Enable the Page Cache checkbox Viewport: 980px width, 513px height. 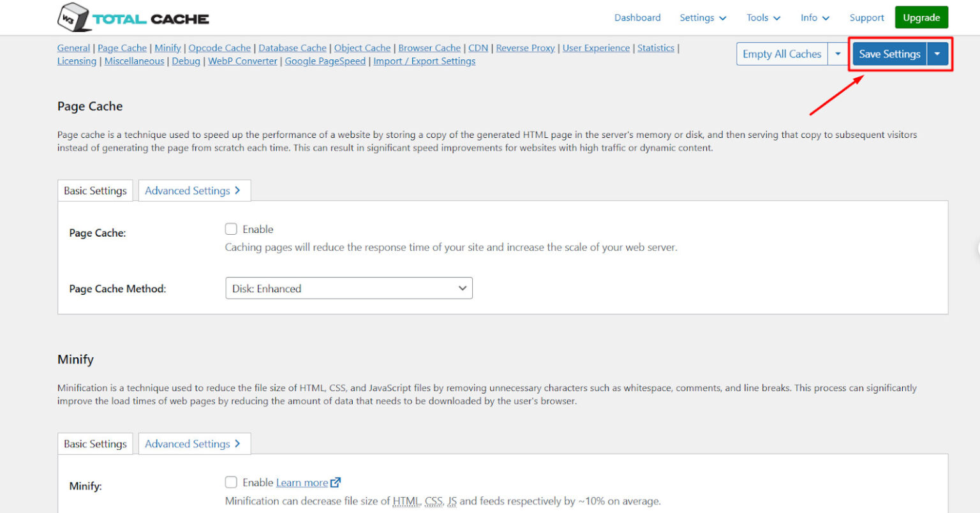(231, 229)
